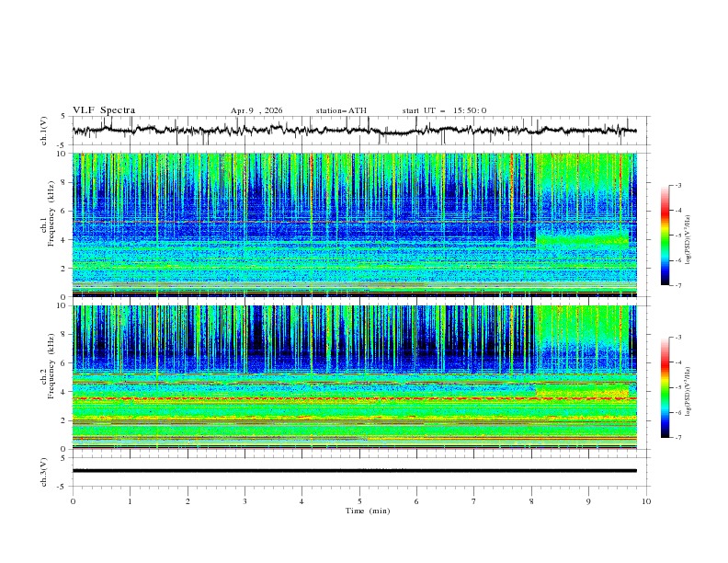Click the ch.1 "Frequency (kHz)" axis label
728x563 pixels.
[51, 214]
